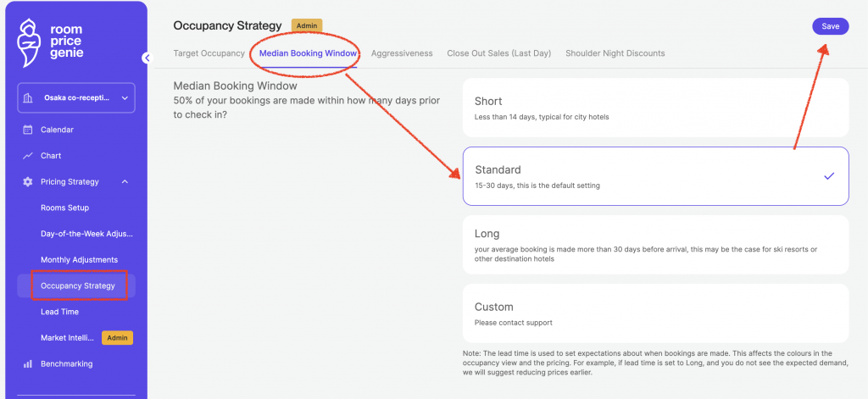Screen dimensions: 868x399
Task: Click the building icon beside Osaka property
Action: coord(29,98)
